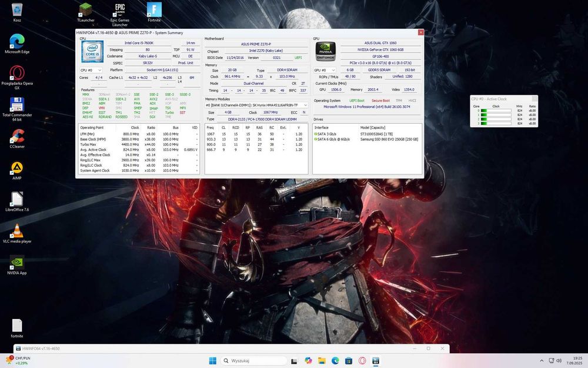Open the Total Commander 64 bit icon
Viewport: 588px width, 368px height.
(17, 109)
